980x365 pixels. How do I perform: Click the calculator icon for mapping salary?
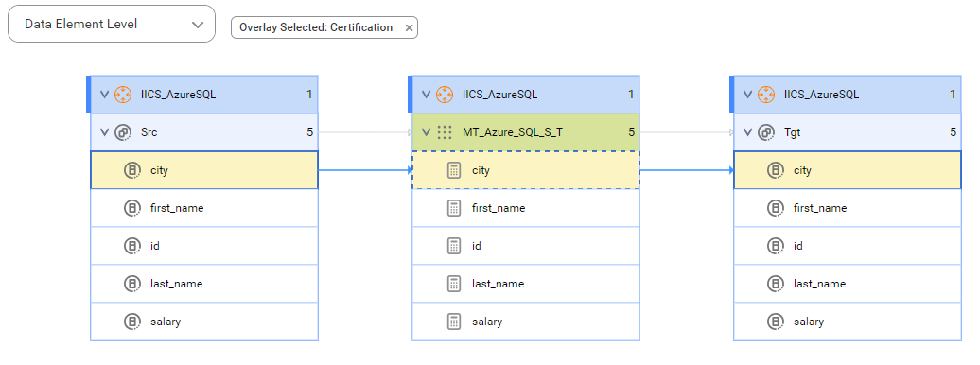coord(454,322)
